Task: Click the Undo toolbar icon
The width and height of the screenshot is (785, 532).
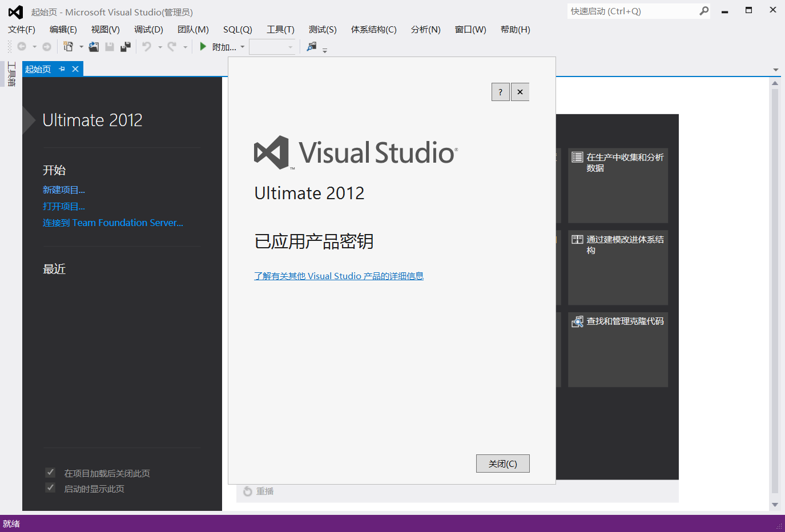Action: pos(147,47)
